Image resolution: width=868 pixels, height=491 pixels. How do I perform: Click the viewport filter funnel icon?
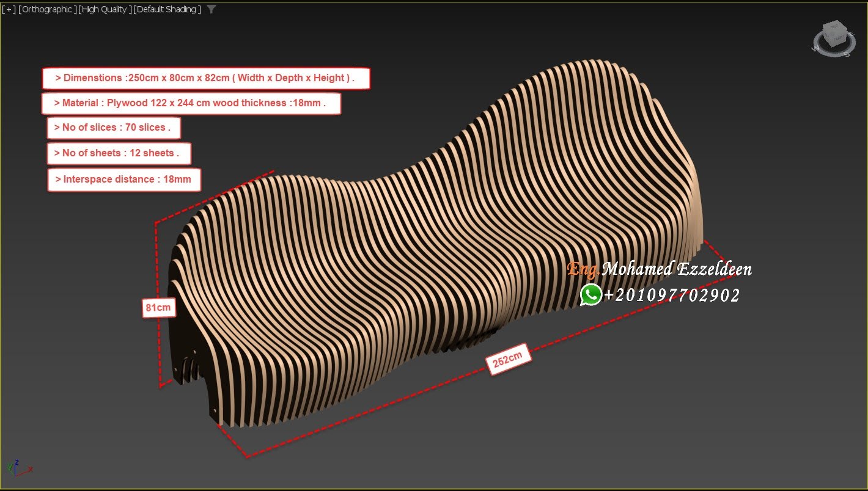coord(211,9)
